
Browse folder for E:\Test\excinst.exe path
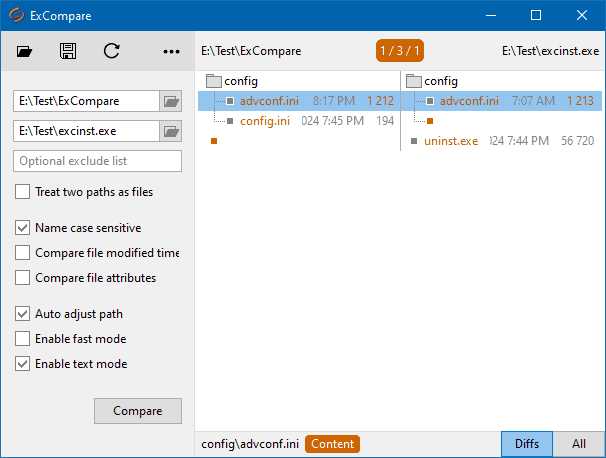click(x=171, y=131)
